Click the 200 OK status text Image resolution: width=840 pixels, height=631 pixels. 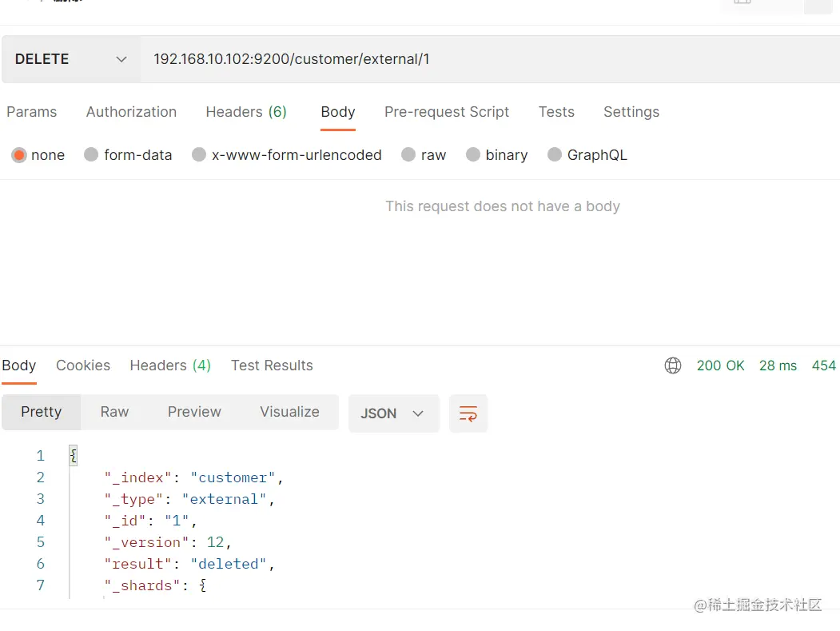pos(721,365)
